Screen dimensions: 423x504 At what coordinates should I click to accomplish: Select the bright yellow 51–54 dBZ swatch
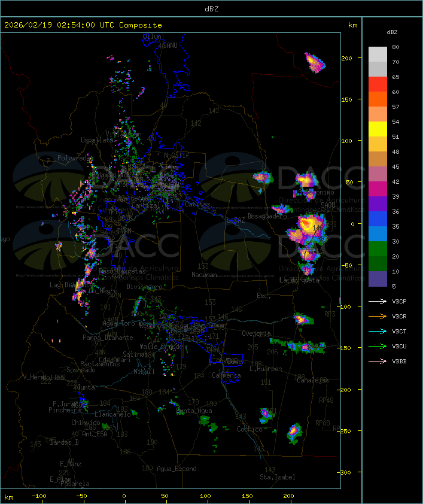(378, 129)
